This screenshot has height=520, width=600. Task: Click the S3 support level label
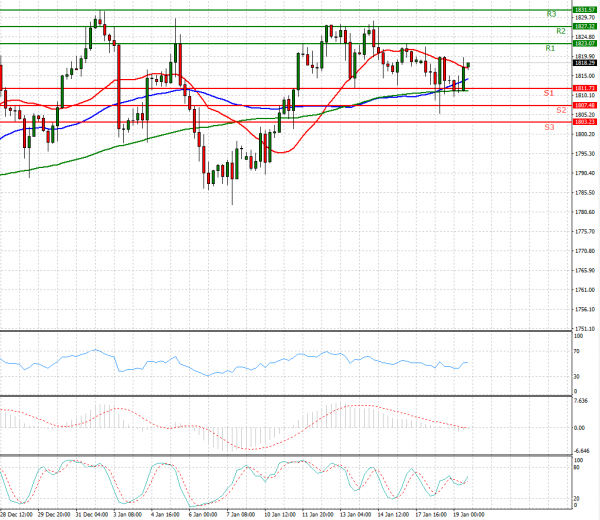coord(550,127)
